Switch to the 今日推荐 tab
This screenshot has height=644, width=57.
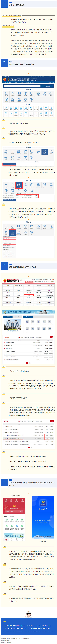coord(8,317)
